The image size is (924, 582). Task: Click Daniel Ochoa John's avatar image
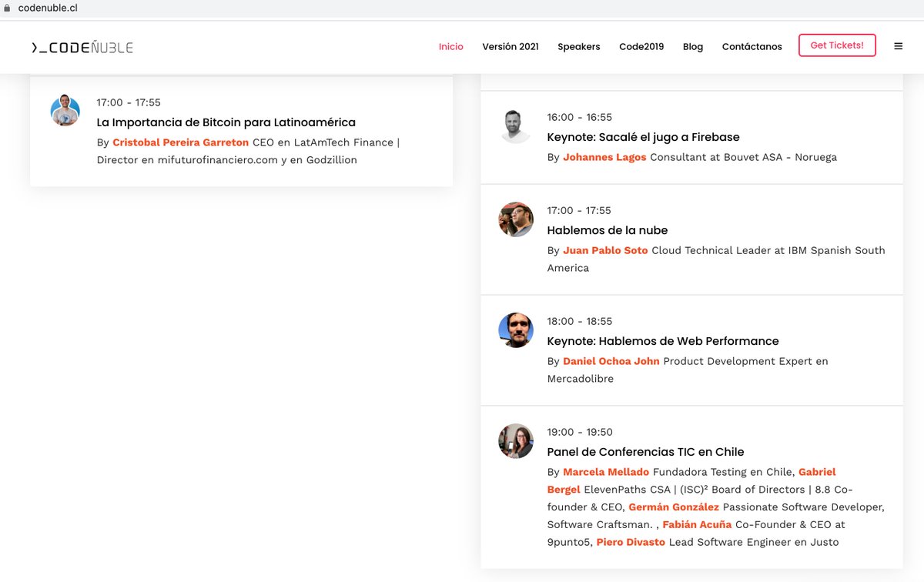pos(515,330)
